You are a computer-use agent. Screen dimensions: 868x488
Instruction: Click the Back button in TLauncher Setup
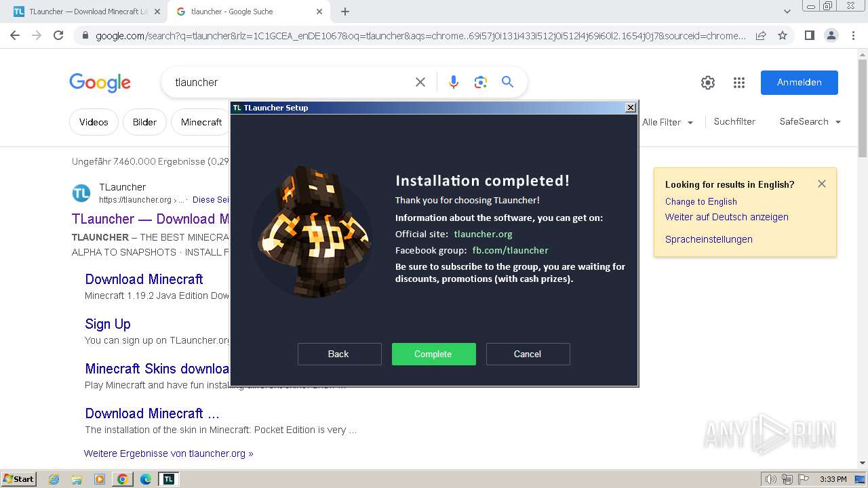(339, 354)
